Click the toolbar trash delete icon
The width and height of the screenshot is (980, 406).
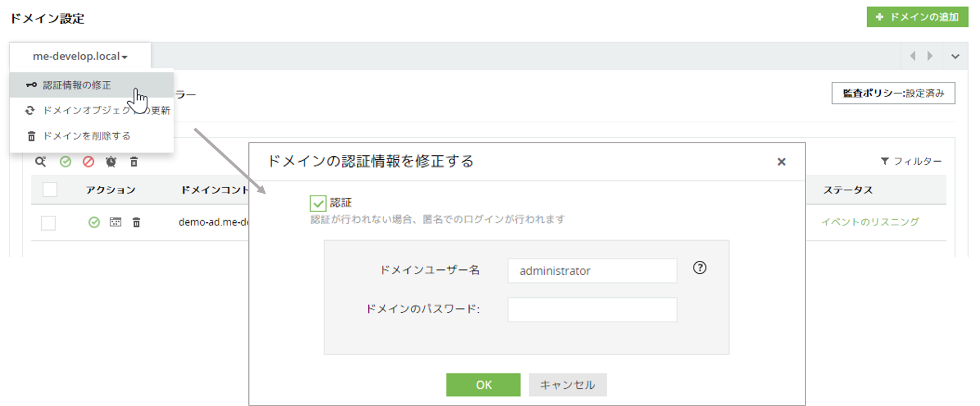click(134, 162)
